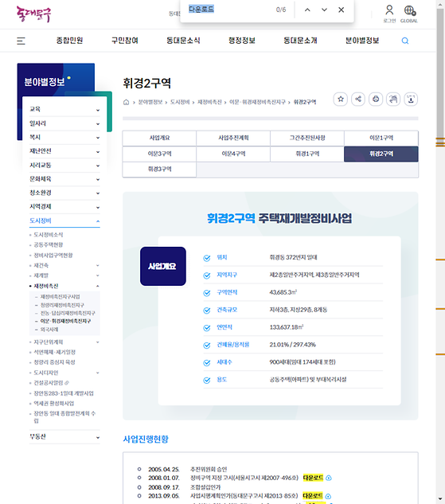Open 정비사업구역현황 sidebar link
Image resolution: width=445 pixels, height=504 pixels.
click(x=53, y=256)
